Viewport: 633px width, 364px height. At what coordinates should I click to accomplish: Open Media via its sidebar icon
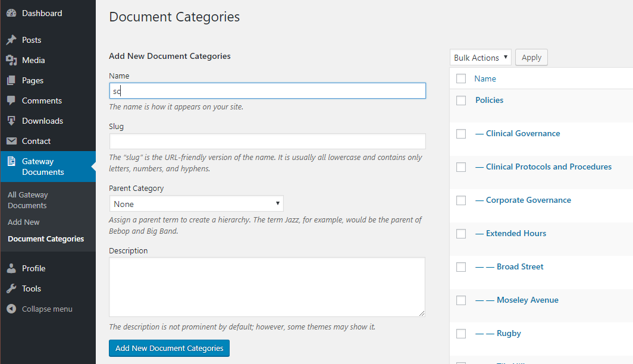click(x=11, y=60)
